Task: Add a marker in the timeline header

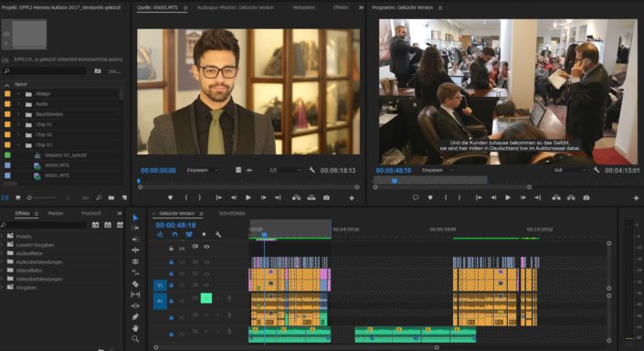Action: (204, 234)
